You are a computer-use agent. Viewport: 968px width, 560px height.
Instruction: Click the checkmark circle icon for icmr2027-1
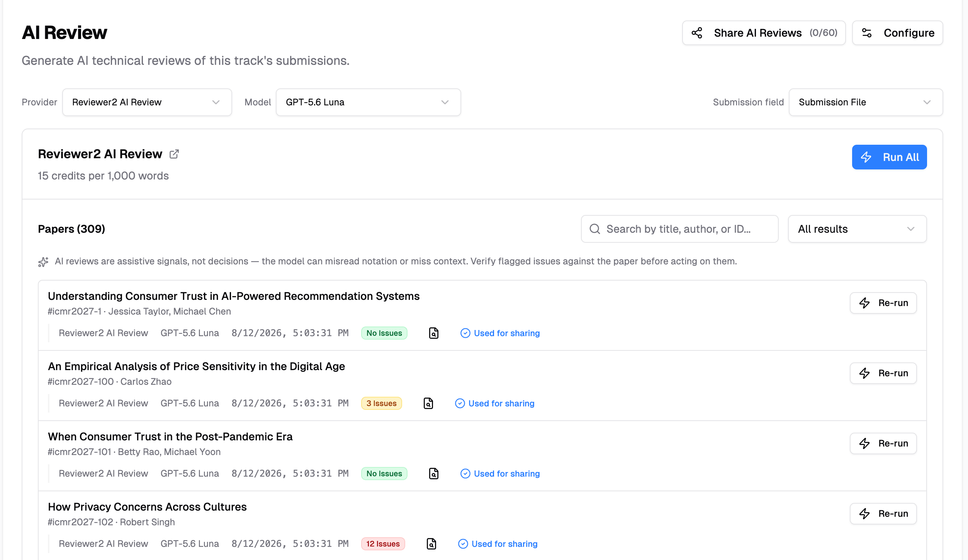coord(465,333)
